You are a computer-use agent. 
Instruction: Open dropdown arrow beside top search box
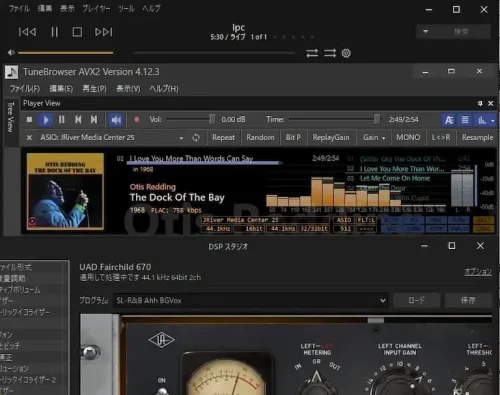pyautogui.click(x=425, y=32)
